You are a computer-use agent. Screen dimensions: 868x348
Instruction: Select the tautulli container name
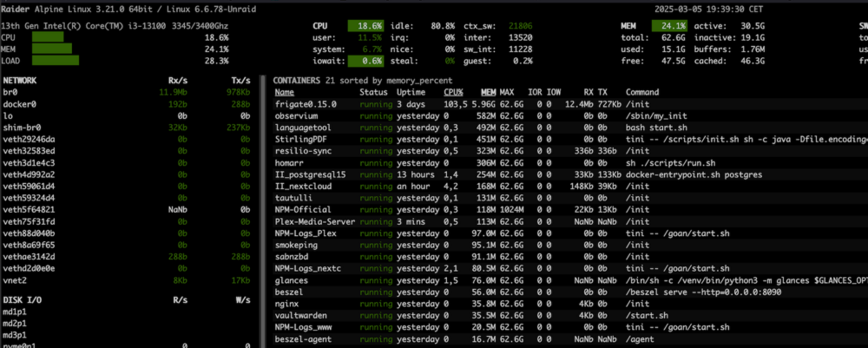[294, 198]
